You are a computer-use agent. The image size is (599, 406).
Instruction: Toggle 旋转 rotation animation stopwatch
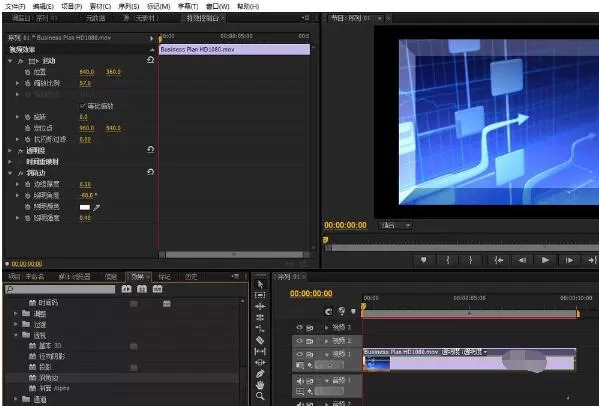click(28, 117)
